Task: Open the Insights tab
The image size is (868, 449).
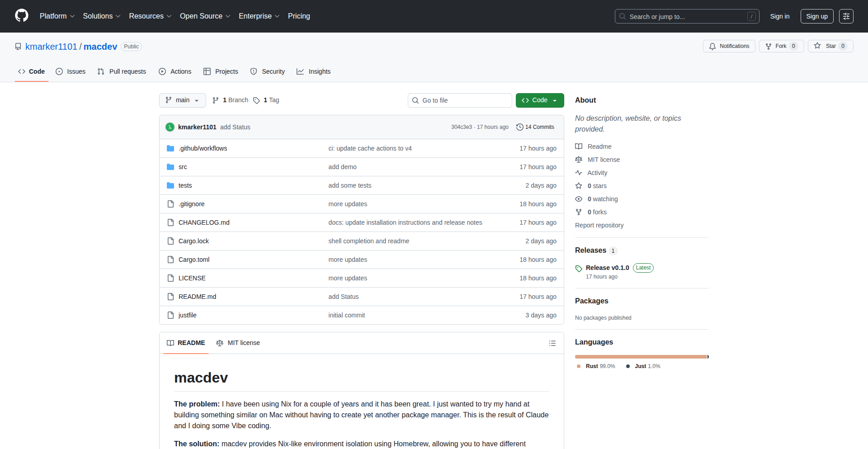Action: coord(313,71)
